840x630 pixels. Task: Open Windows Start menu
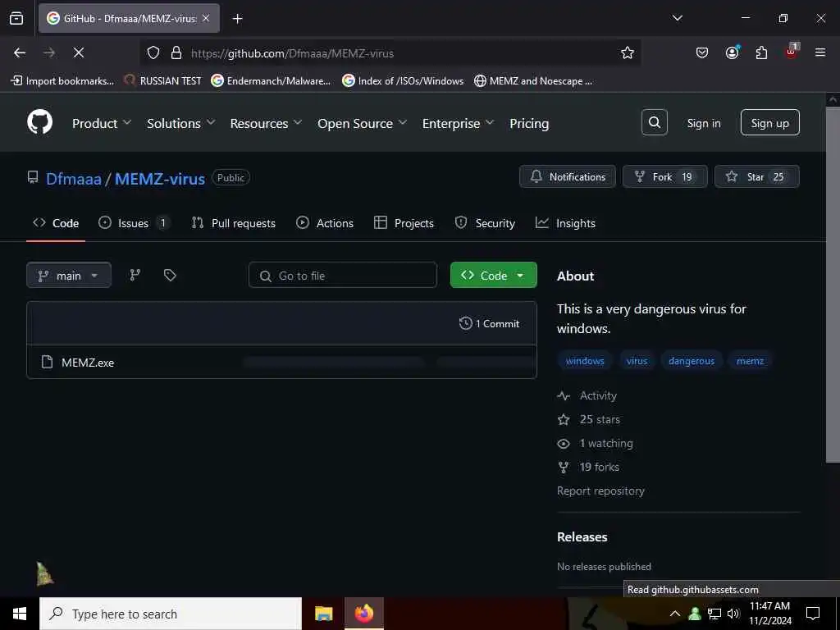click(20, 614)
